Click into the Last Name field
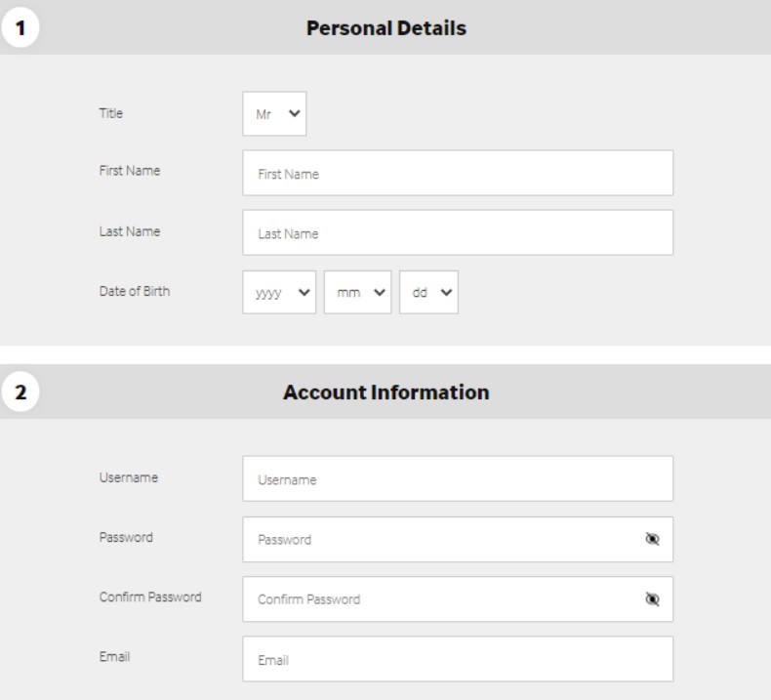 [458, 232]
